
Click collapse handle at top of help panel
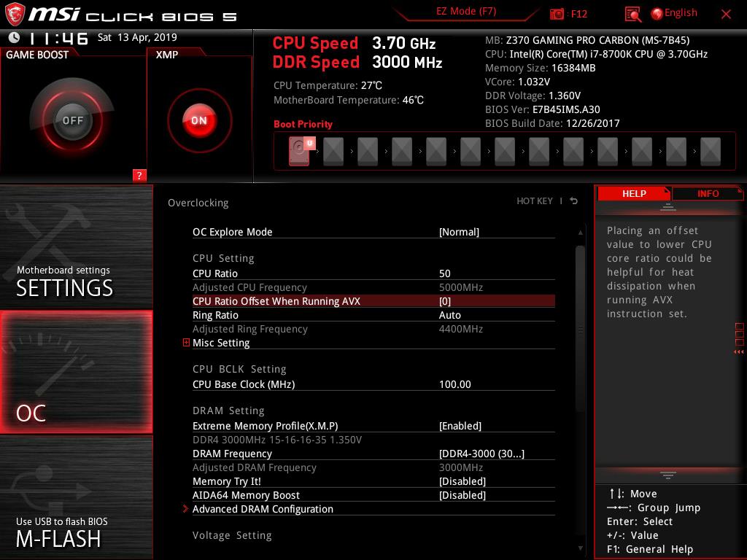[668, 206]
